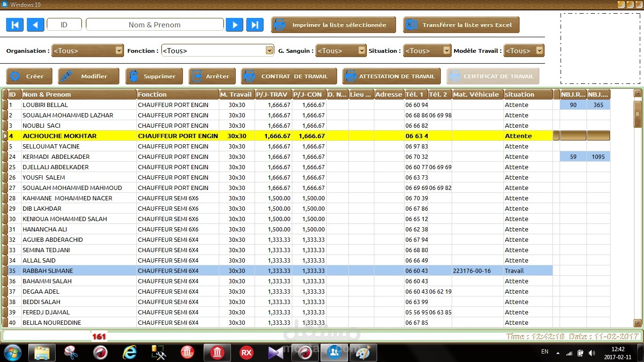This screenshot has height=362, width=644.
Task: Click the volume speaker tray icon
Action: tap(592, 353)
